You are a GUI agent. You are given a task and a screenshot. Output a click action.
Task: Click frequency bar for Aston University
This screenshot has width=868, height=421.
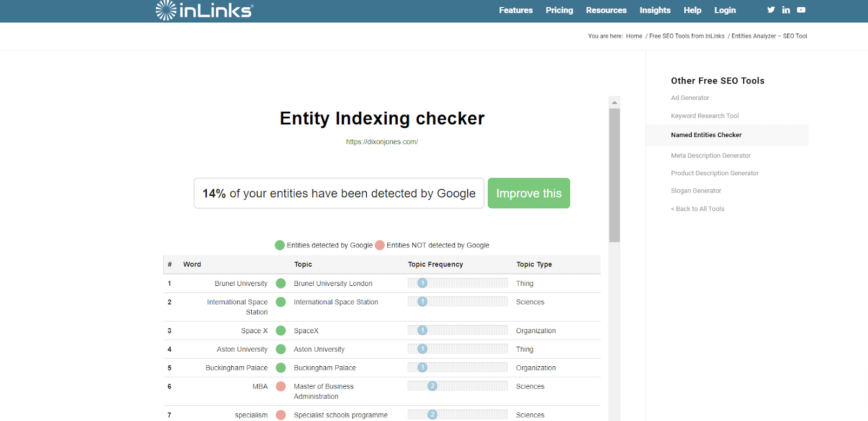click(457, 349)
